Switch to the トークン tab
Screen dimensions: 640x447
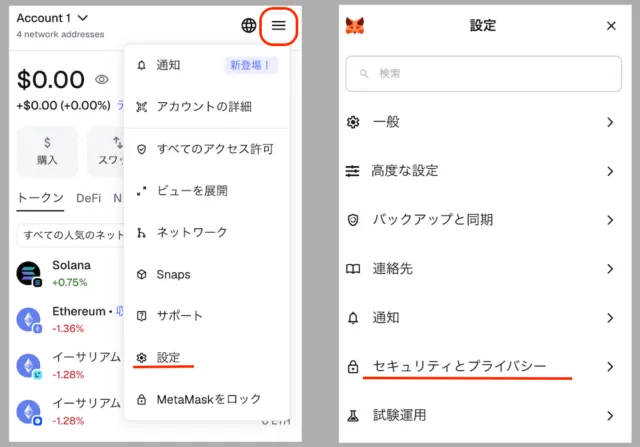tap(40, 198)
